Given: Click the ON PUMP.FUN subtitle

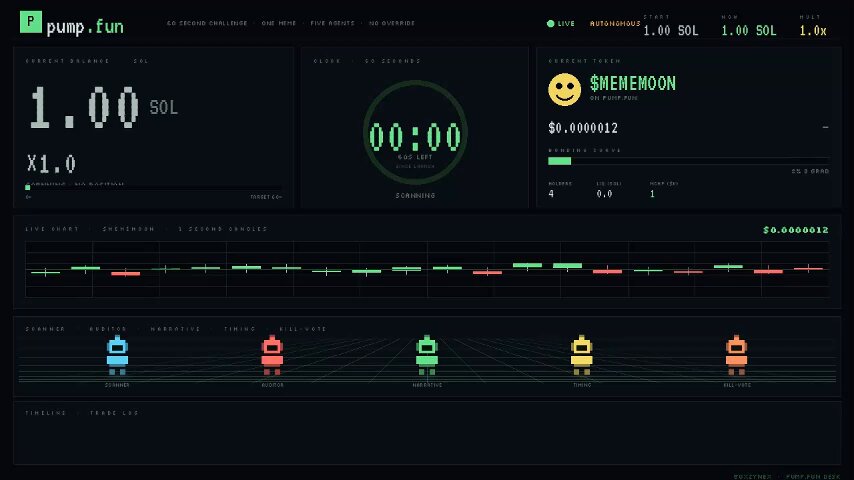Looking at the screenshot, I should (x=613, y=98).
